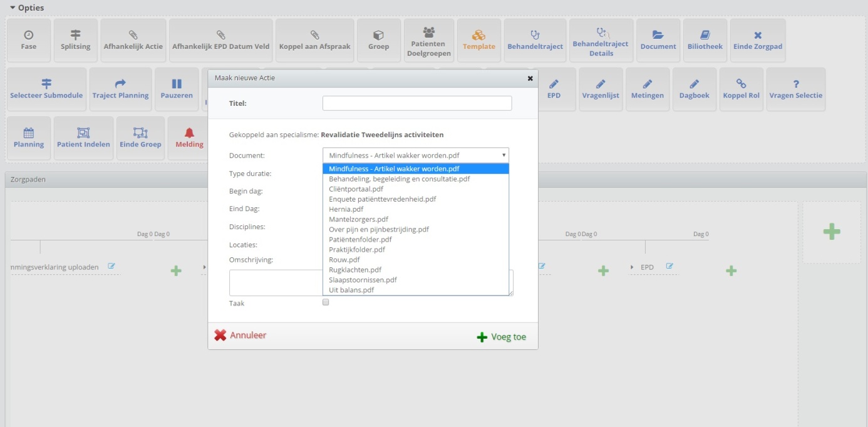Choose the Splitsing tile
The image size is (868, 427).
76,41
